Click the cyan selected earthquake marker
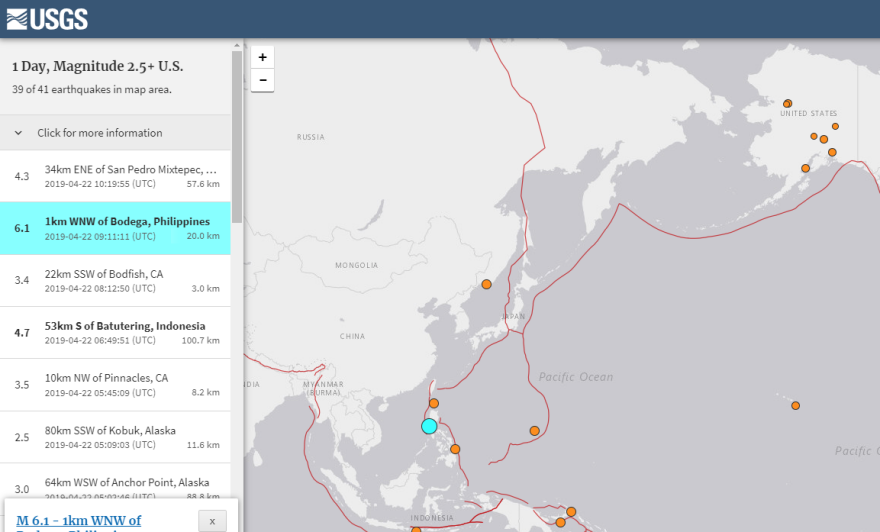The height and width of the screenshot is (532, 880). pos(429,426)
